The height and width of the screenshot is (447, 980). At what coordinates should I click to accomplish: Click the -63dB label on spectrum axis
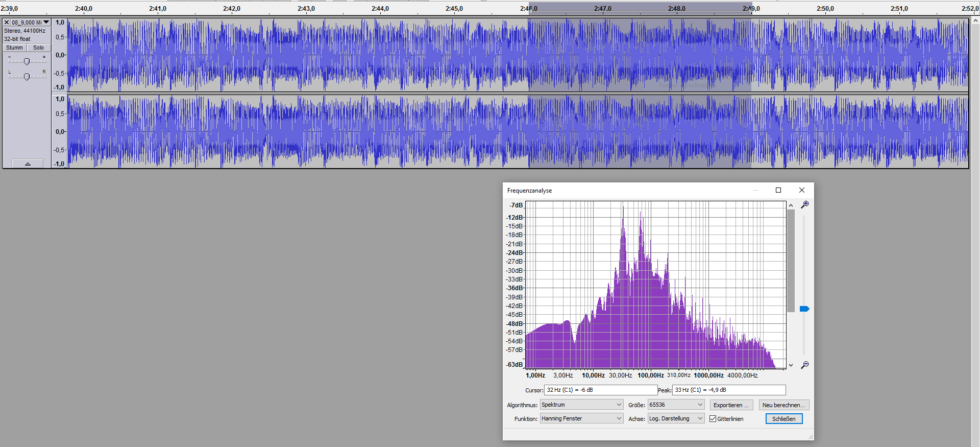[514, 365]
